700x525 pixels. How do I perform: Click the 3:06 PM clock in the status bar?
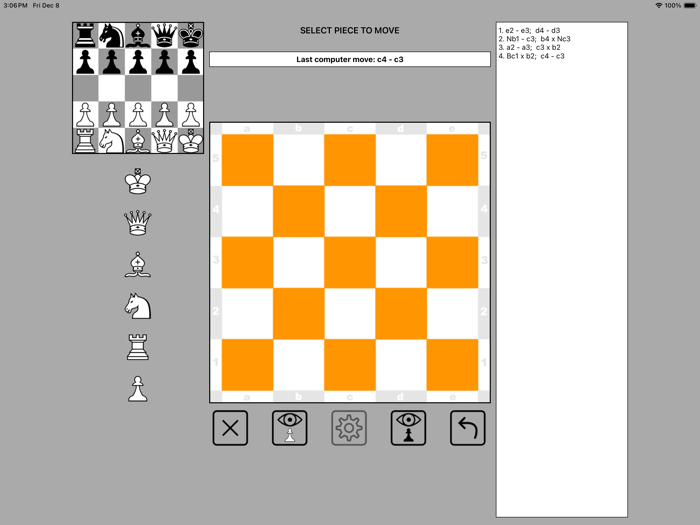15,5
